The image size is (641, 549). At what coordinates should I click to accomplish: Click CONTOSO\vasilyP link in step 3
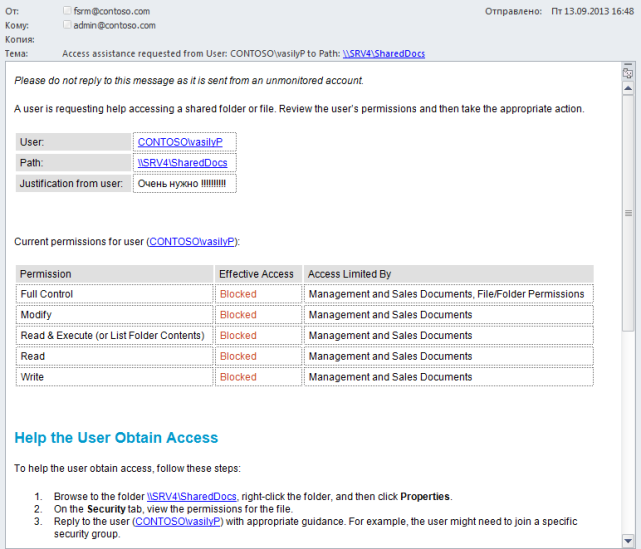178,522
